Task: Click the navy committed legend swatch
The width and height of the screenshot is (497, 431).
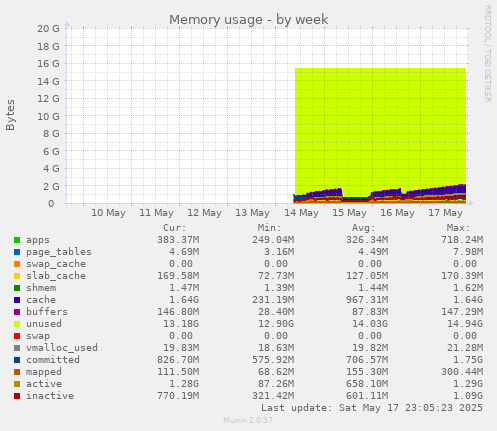Action: pos(17,360)
